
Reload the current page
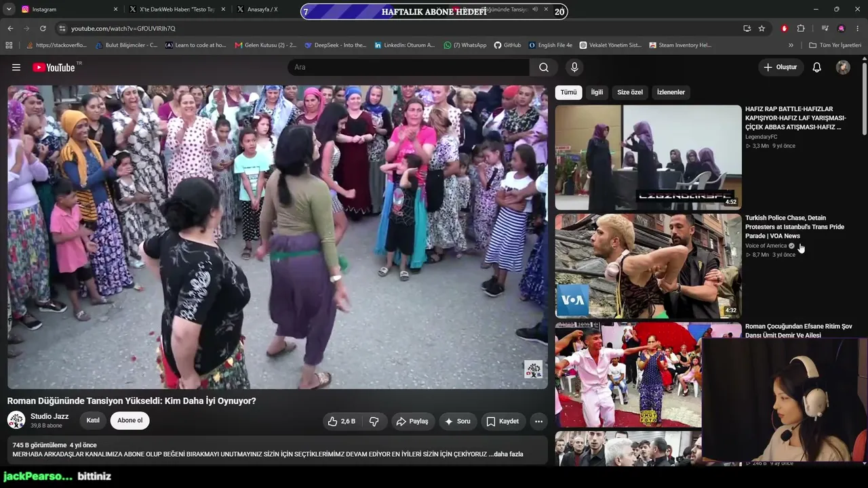tap(43, 28)
